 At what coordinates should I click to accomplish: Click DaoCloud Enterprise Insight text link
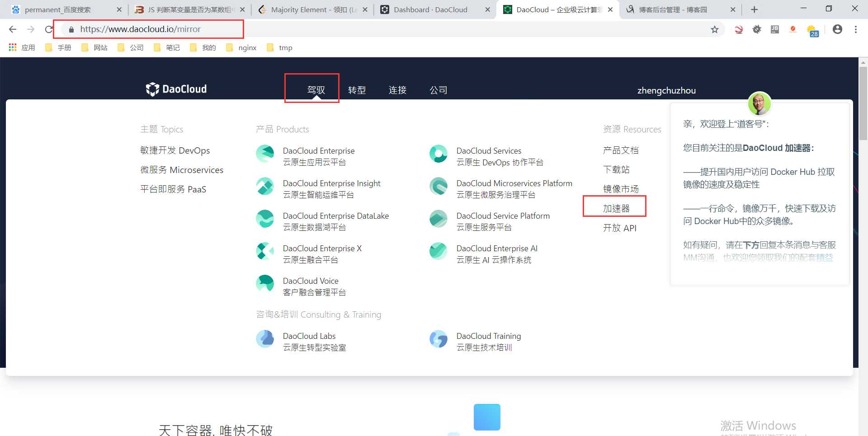tap(331, 183)
